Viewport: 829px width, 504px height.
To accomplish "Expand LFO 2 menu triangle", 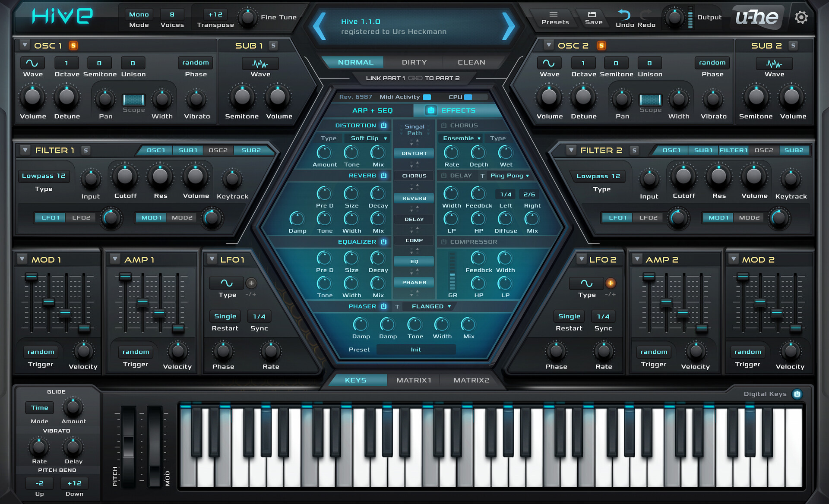I will pyautogui.click(x=582, y=259).
